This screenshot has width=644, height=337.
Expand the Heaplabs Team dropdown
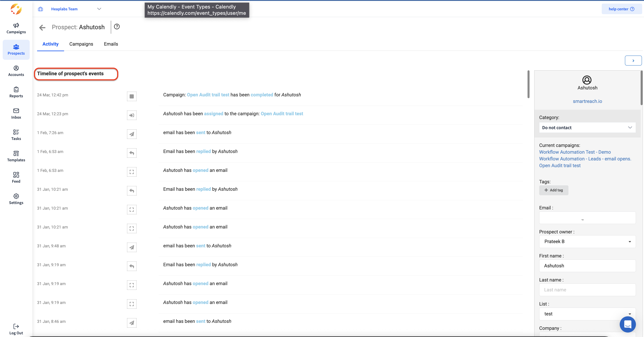(x=99, y=9)
